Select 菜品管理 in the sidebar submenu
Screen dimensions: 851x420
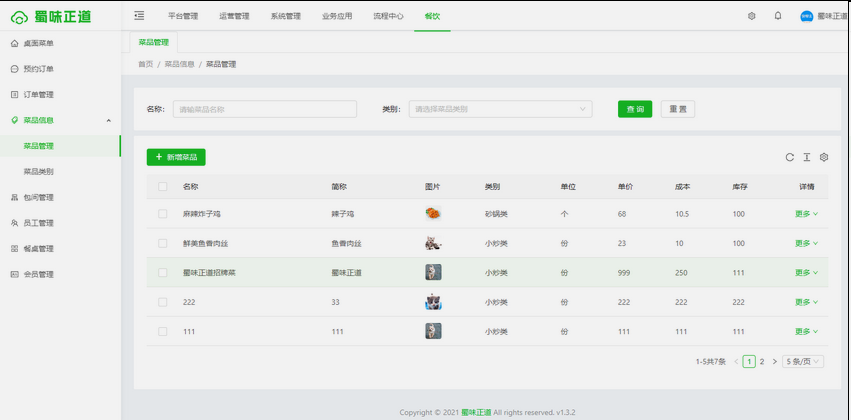pos(60,146)
